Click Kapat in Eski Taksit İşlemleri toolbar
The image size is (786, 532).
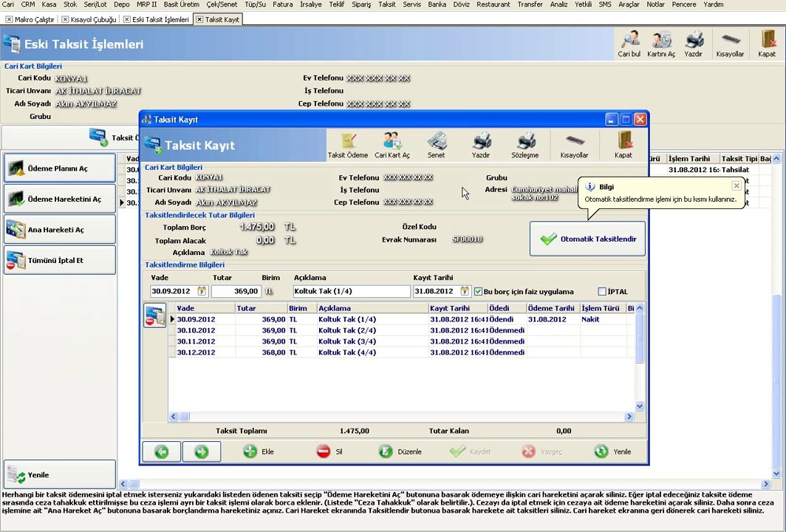click(x=767, y=44)
